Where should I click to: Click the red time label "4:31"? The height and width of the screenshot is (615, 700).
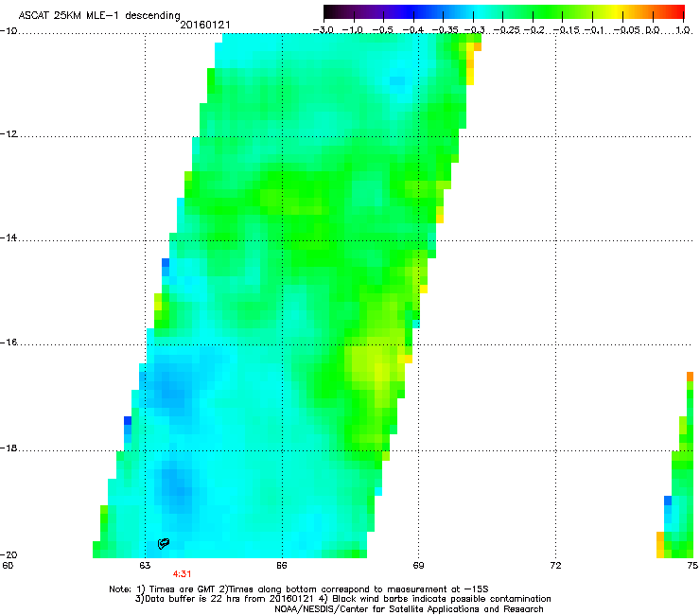[183, 574]
